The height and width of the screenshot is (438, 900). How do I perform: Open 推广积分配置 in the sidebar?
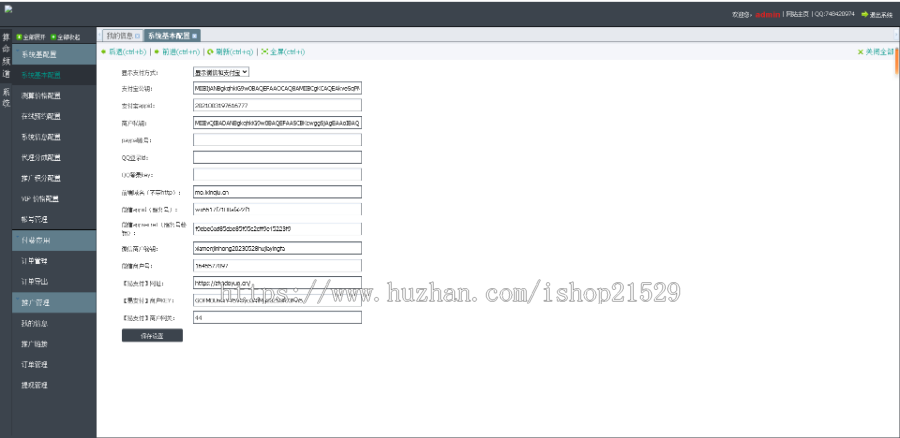tap(54, 179)
